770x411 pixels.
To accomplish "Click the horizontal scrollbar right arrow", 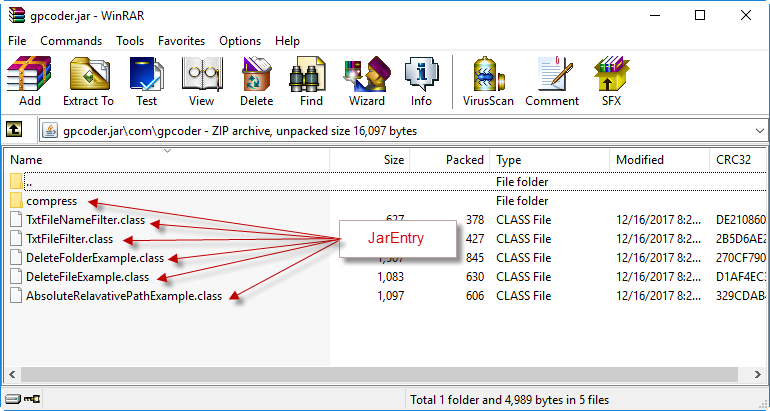I will [747, 375].
